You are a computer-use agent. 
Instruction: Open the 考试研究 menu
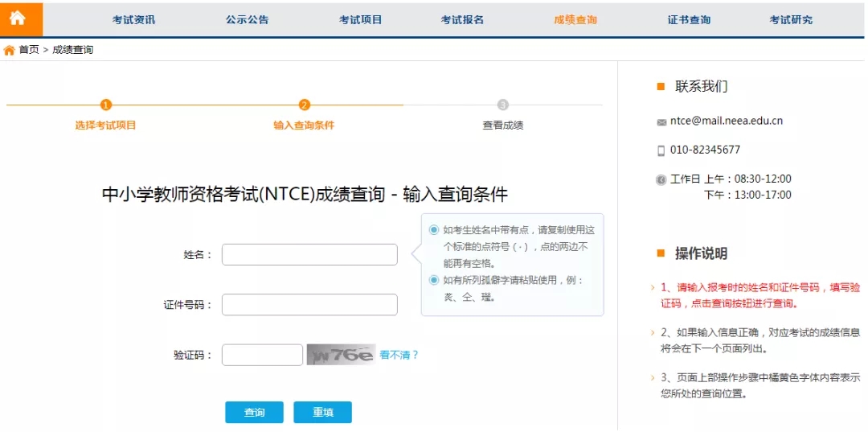coord(791,20)
